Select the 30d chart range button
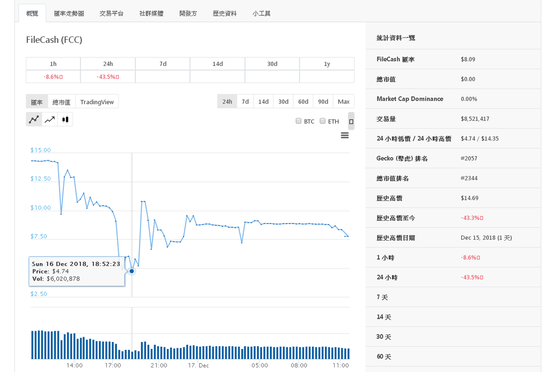 [283, 102]
